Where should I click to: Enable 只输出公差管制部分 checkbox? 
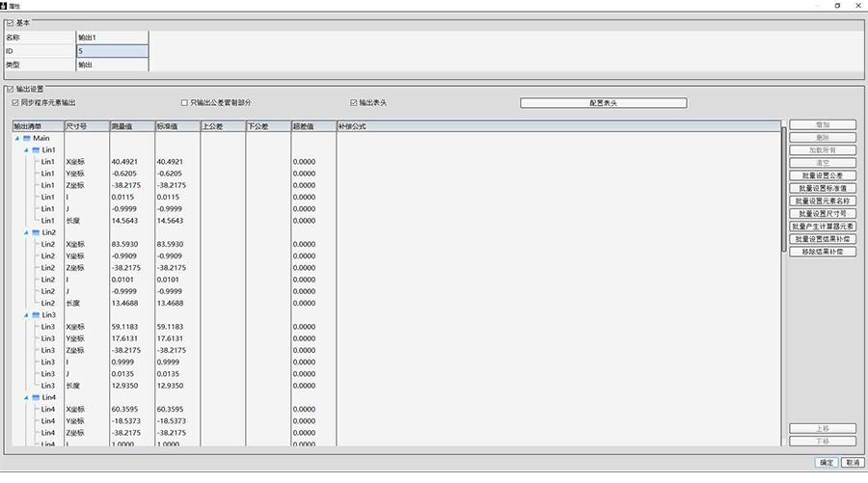point(184,103)
